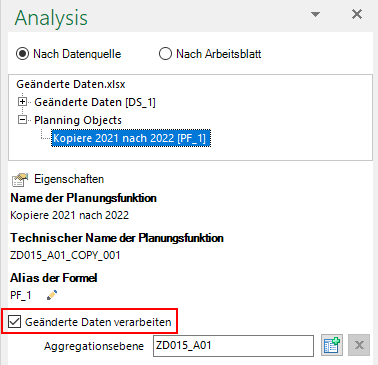The image size is (378, 365).
Task: Collapse the Planning Objects node
Action: (x=22, y=120)
